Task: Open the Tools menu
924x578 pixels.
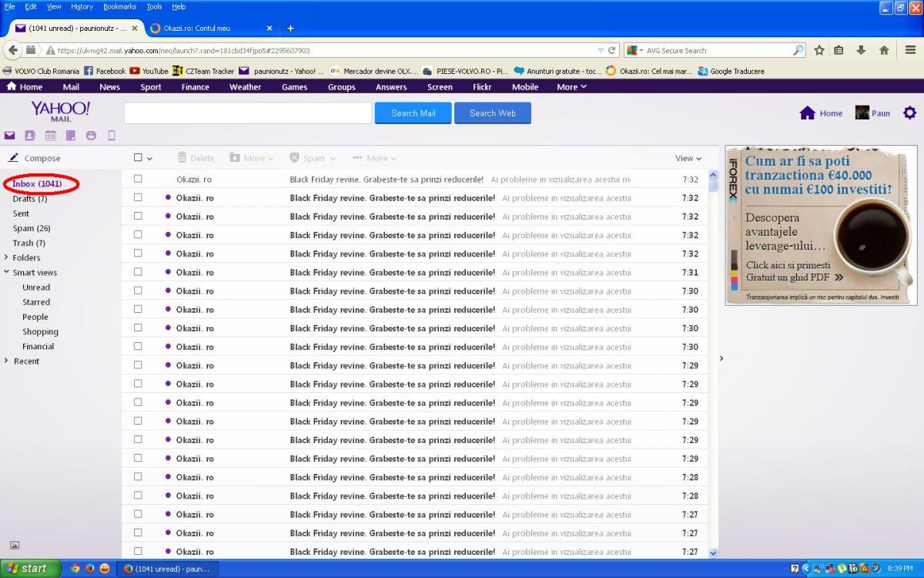Action: coord(154,6)
